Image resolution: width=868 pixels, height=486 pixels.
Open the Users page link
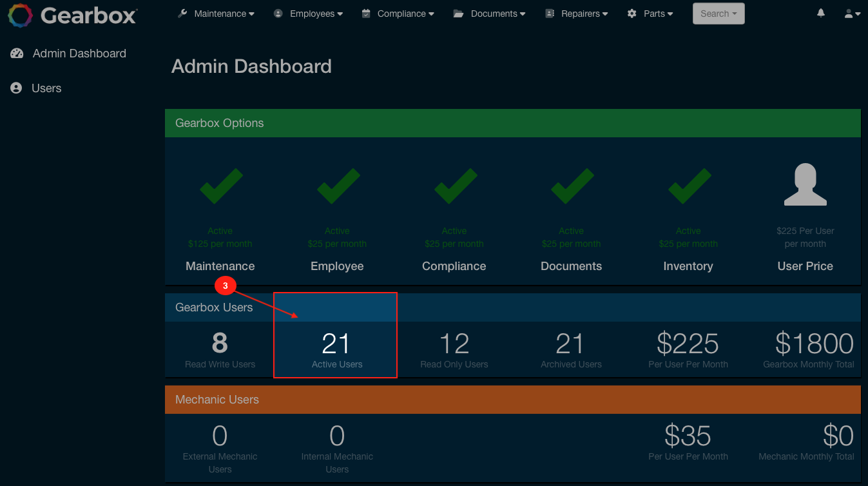tap(46, 88)
